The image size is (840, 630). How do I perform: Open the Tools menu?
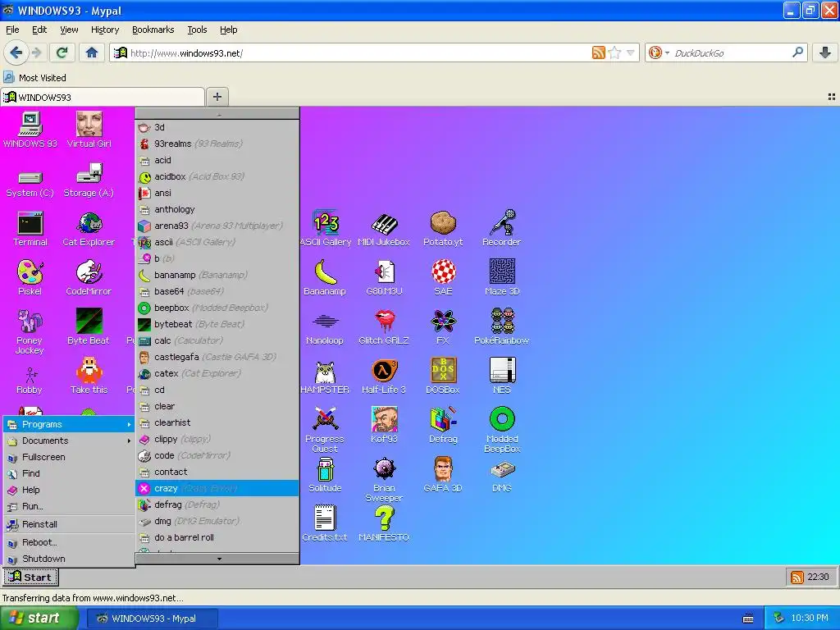pos(197,30)
